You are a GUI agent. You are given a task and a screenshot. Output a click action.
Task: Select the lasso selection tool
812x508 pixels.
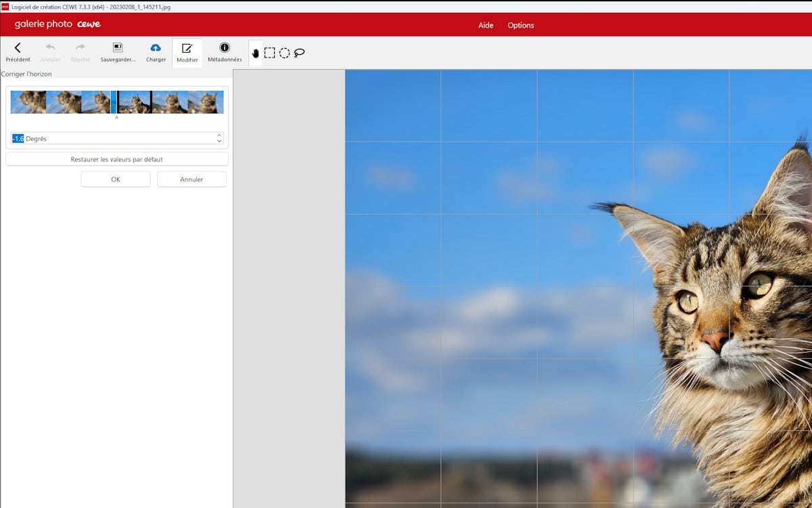pos(299,53)
